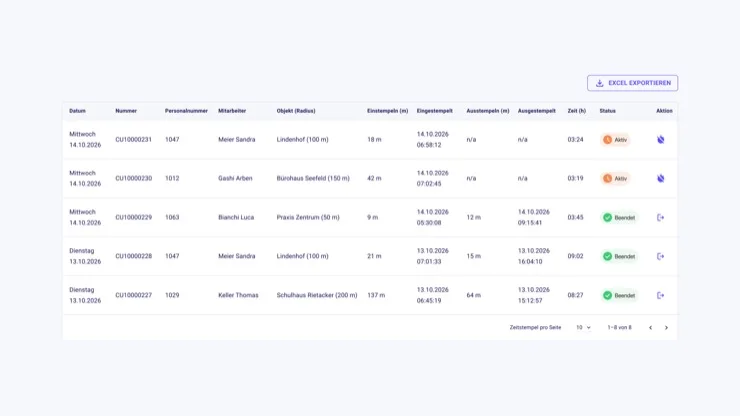
Task: Click employee name Keller Thomas
Action: coord(238,295)
